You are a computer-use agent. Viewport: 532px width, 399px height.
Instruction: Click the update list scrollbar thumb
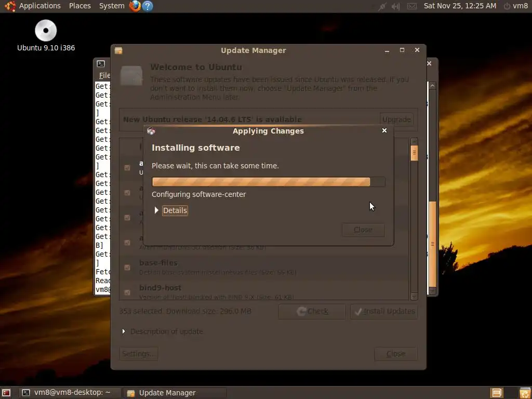414,153
